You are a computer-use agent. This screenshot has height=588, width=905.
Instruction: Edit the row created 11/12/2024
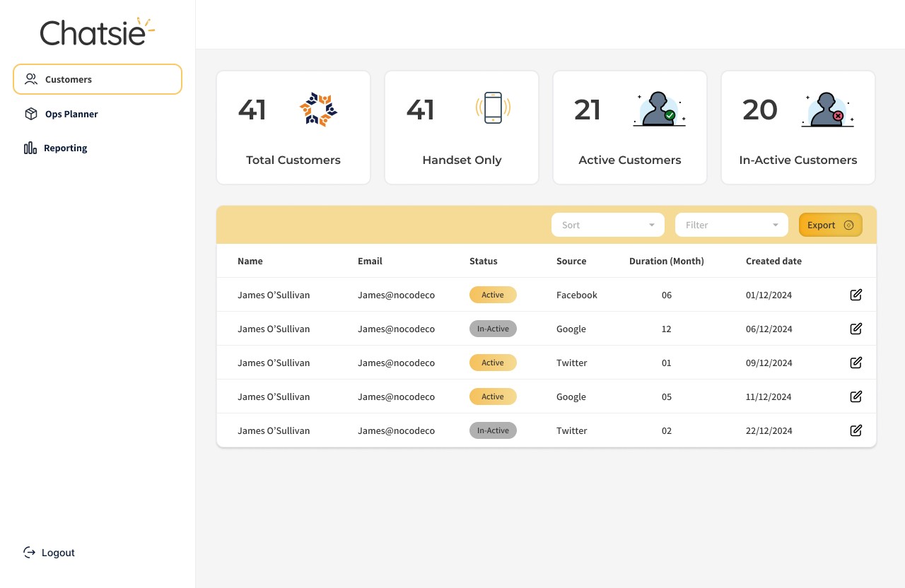point(856,396)
